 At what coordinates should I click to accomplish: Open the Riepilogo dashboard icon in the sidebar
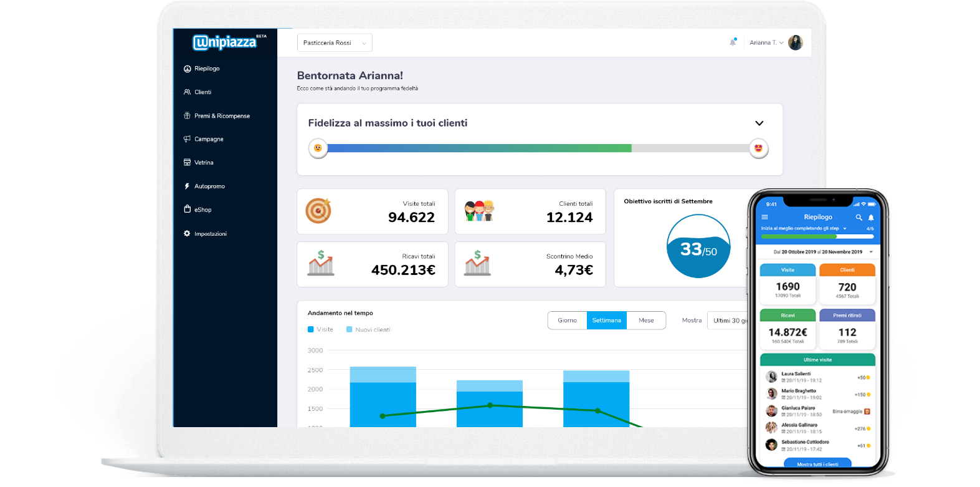[x=187, y=69]
